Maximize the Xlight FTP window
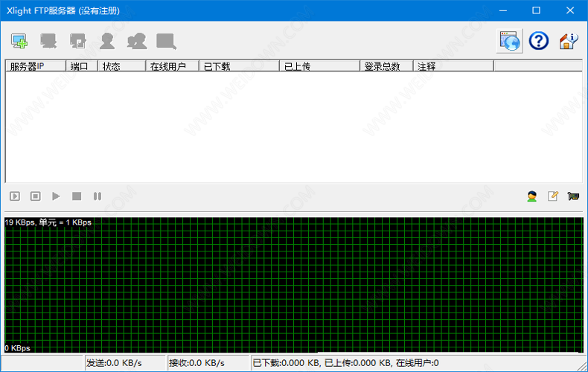Screen dimensions: 588x372 click(536, 10)
